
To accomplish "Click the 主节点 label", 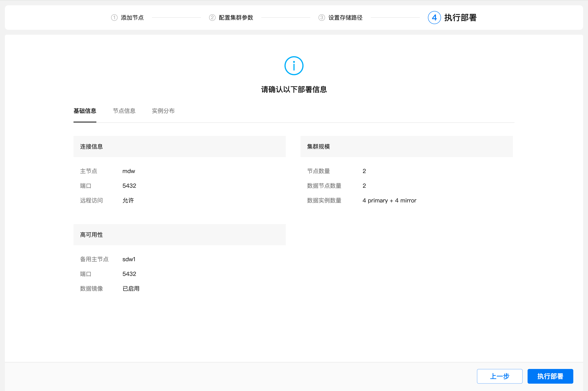I will [89, 171].
